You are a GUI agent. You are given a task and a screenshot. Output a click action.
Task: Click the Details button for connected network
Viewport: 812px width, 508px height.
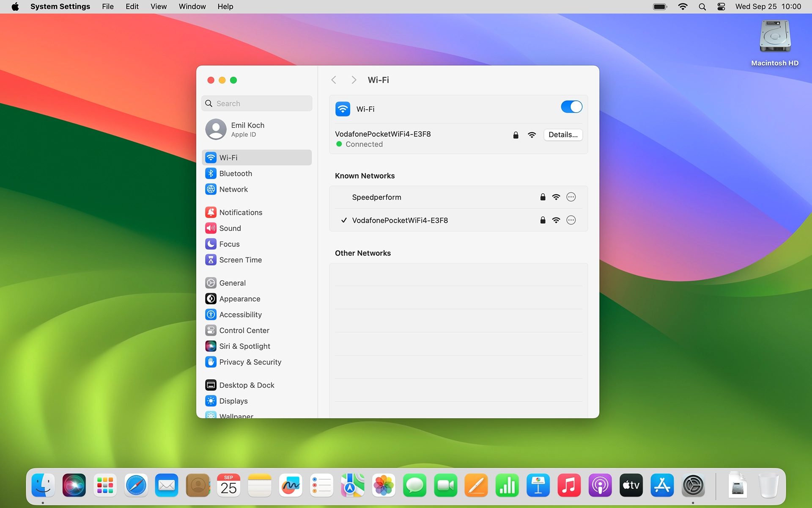coord(563,135)
